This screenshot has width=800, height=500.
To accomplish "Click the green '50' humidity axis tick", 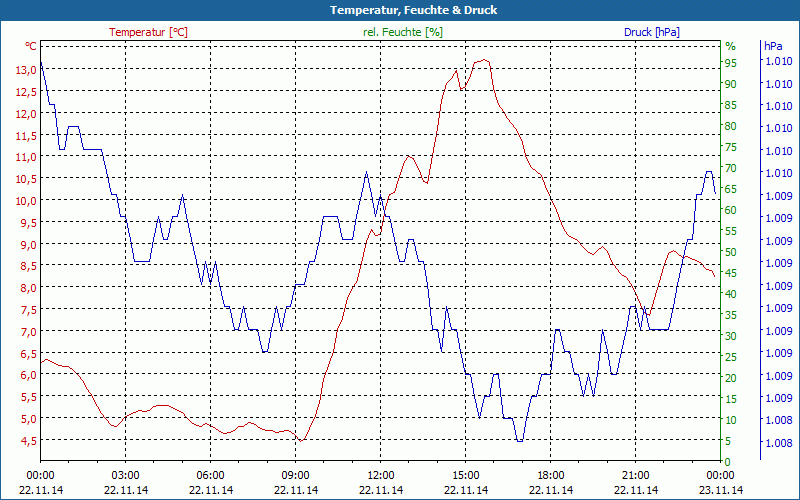I will (x=731, y=252).
